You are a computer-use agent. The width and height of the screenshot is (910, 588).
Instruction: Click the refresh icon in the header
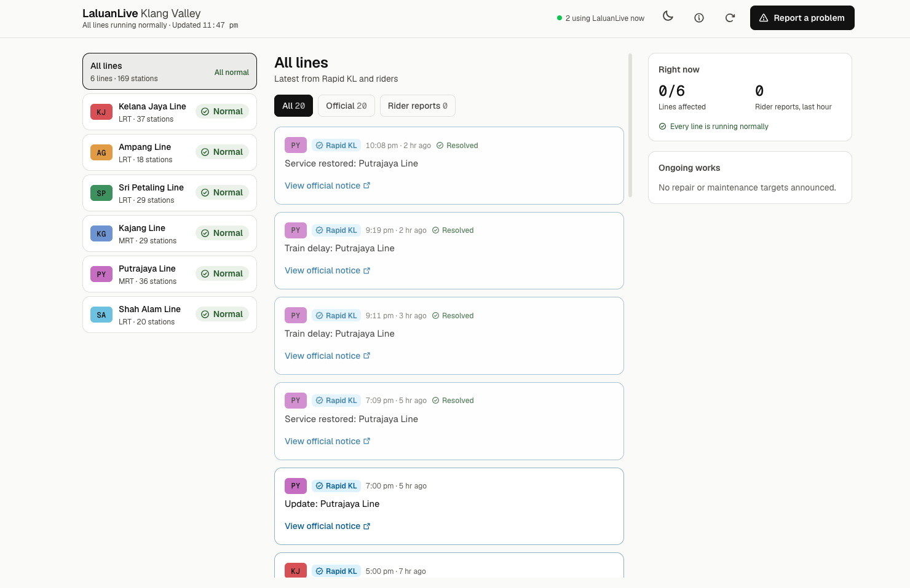point(730,18)
